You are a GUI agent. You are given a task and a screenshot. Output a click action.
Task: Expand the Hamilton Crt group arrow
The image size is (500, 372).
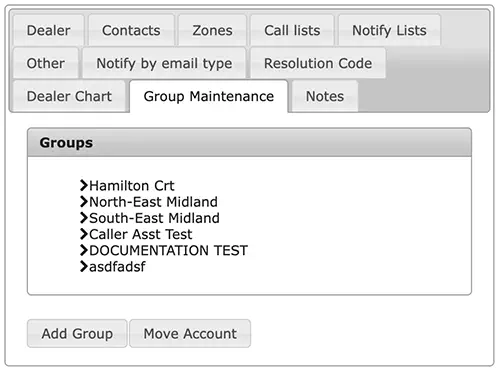(x=84, y=185)
